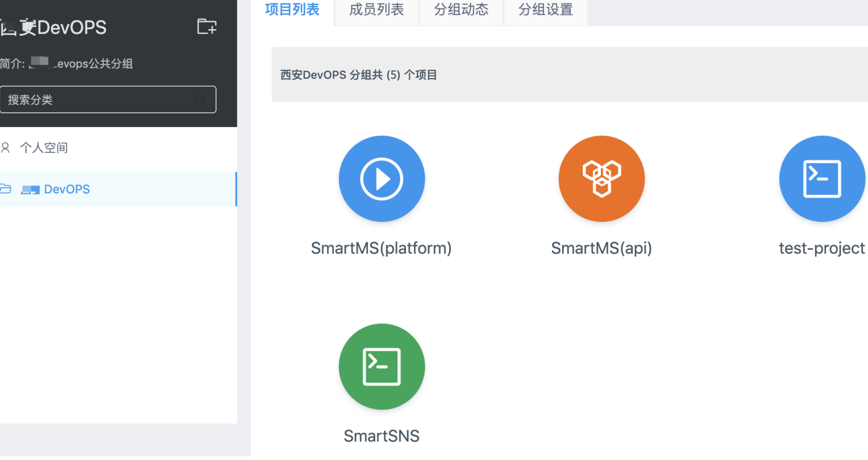Screen dimensions: 868x460
Task: Switch to the 分组动态 tab
Action: pos(461,9)
